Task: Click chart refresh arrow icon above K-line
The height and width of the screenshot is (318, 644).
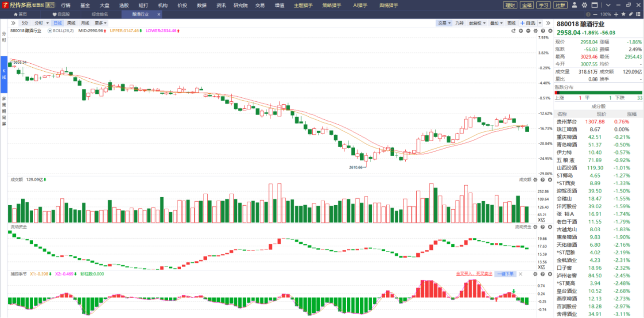Action: click(x=514, y=31)
